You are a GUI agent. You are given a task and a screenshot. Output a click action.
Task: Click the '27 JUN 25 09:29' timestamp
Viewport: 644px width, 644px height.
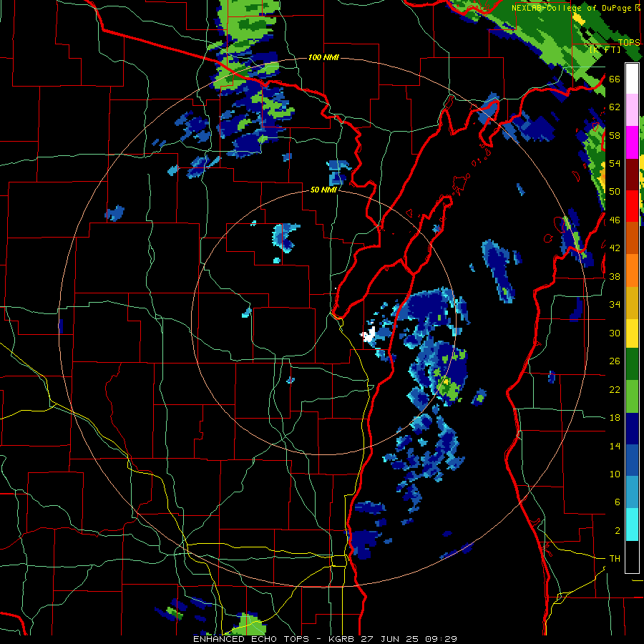click(x=409, y=639)
